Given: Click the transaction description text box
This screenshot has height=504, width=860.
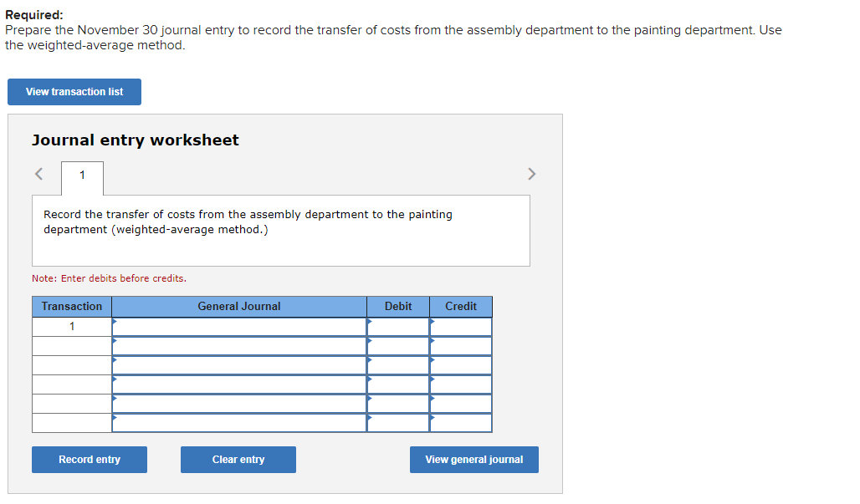Looking at the screenshot, I should [280, 229].
